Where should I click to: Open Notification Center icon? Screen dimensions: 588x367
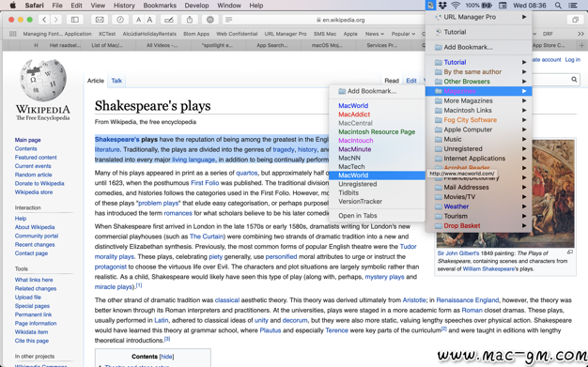point(573,6)
